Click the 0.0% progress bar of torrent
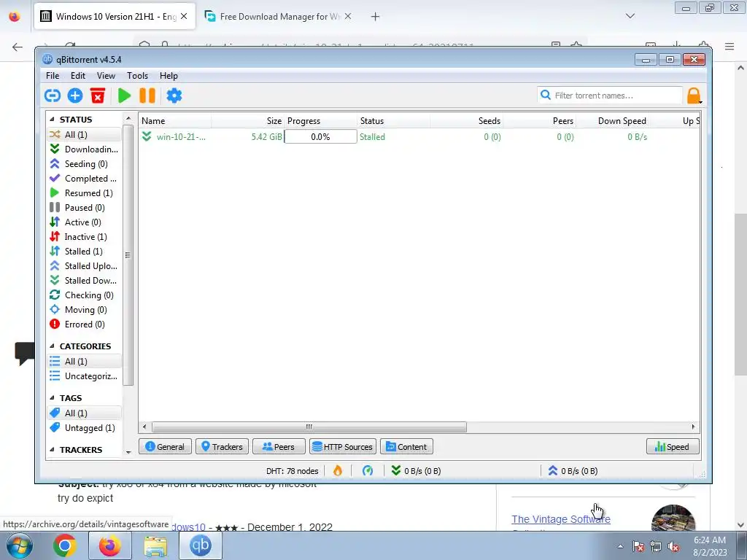This screenshot has height=560, width=747. pos(320,136)
